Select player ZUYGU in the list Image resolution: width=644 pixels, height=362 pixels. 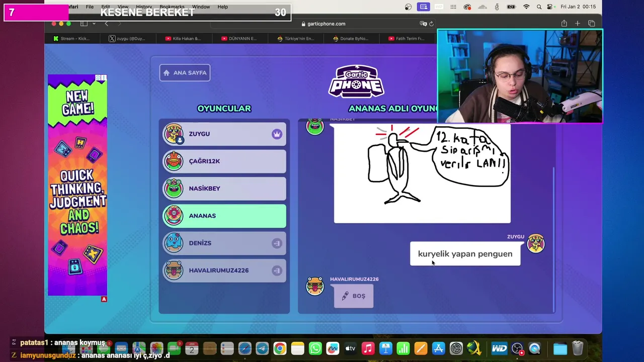point(224,134)
